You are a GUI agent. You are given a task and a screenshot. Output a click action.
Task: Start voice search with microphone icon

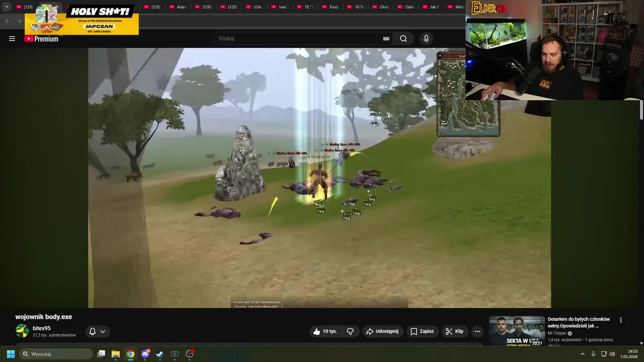pyautogui.click(x=426, y=39)
